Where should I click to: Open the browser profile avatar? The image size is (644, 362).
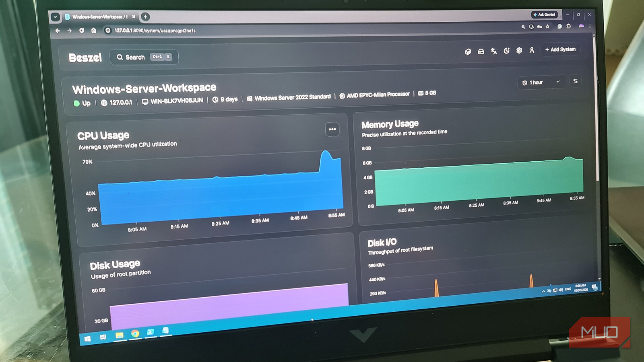pyautogui.click(x=581, y=26)
